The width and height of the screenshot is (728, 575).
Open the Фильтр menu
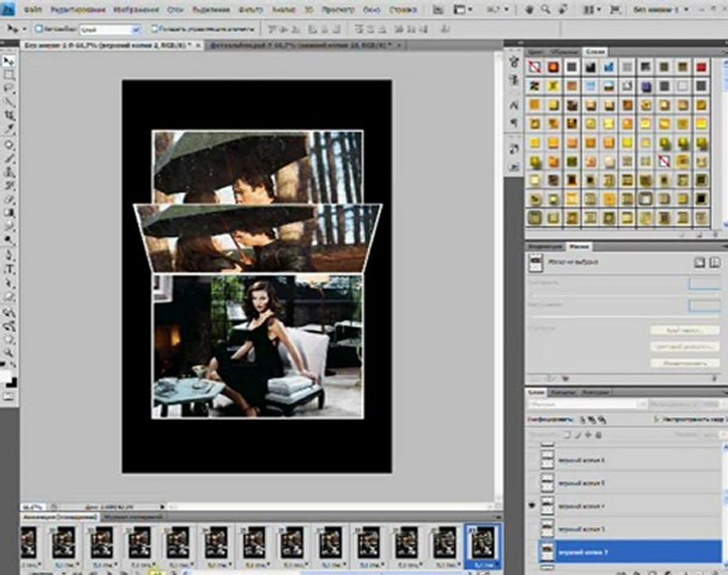(x=251, y=10)
